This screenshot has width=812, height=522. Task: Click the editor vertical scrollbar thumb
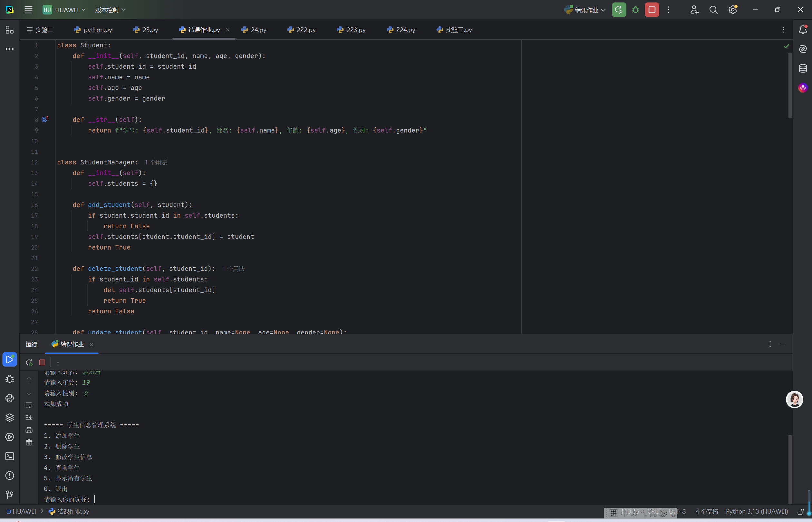pos(790,85)
